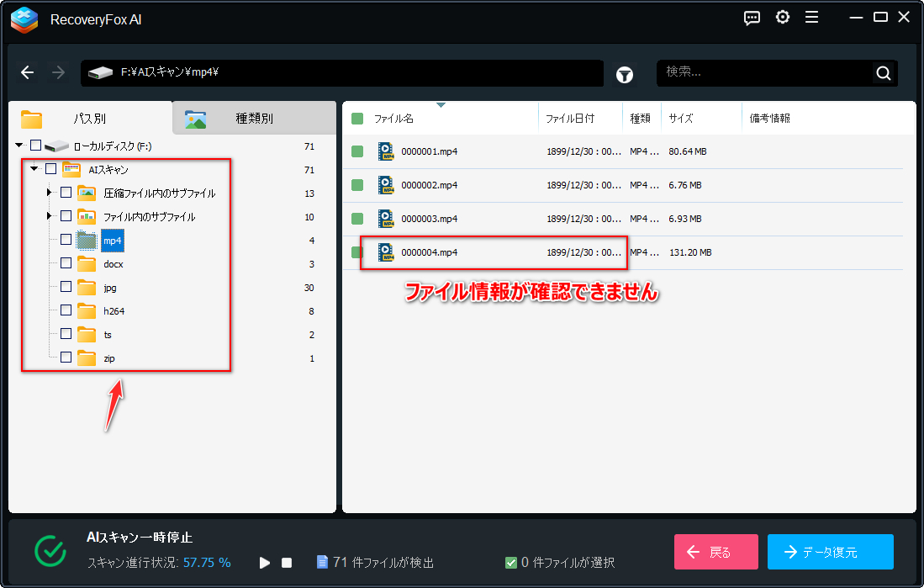This screenshot has width=924, height=588.
Task: Click the back arrow navigation icon
Action: point(27,72)
